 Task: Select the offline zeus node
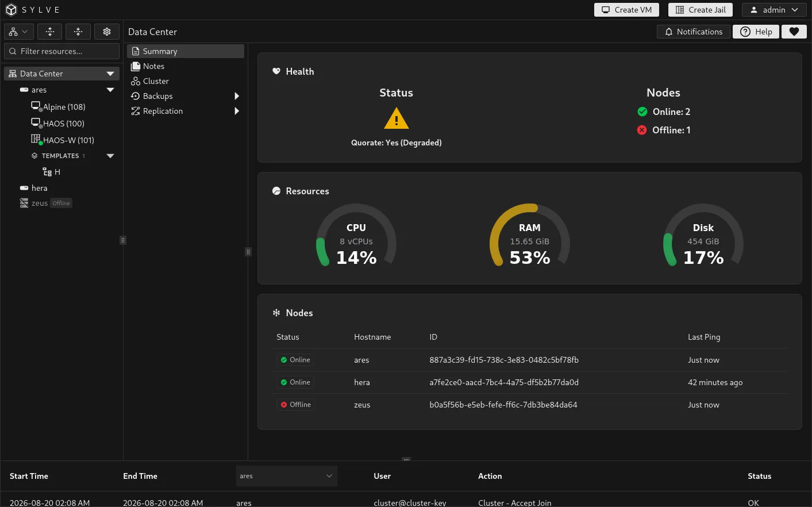(34, 203)
